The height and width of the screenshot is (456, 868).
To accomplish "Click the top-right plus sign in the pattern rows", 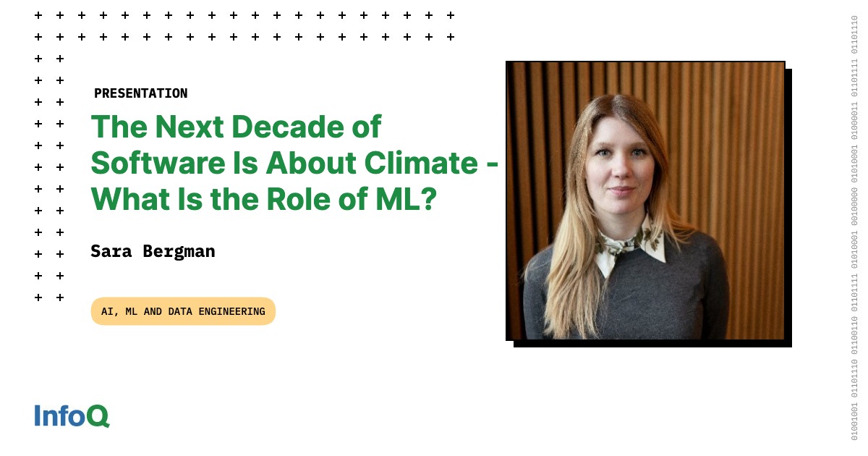I will pyautogui.click(x=451, y=14).
